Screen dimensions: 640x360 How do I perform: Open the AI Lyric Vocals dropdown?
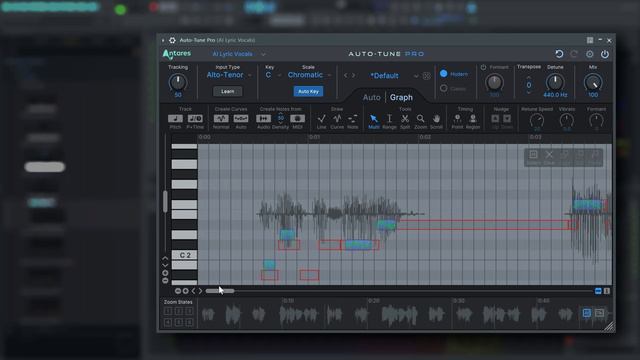(239, 54)
